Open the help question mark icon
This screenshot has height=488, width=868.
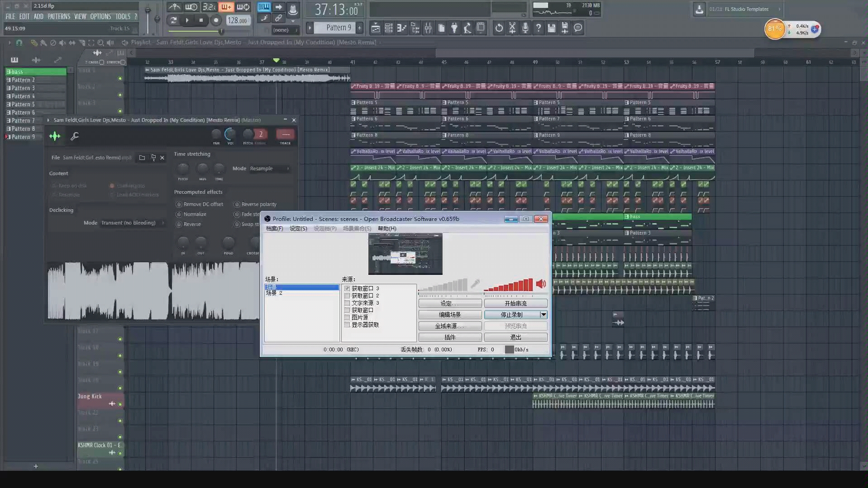538,28
